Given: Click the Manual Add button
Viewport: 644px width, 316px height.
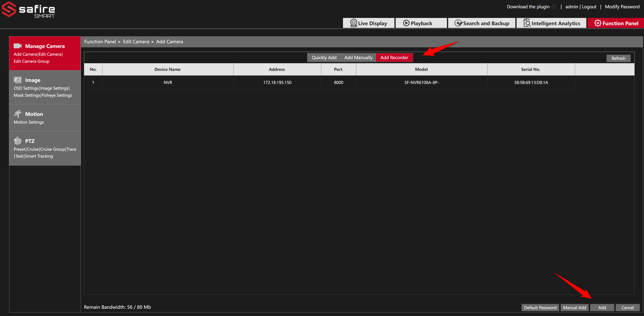Looking at the screenshot, I should [574, 308].
